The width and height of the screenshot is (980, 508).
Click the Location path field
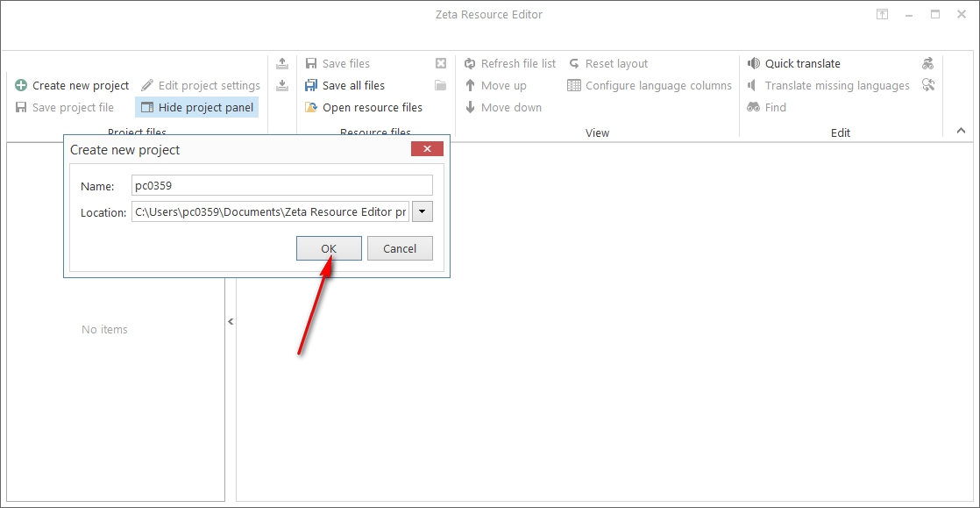pyautogui.click(x=270, y=212)
